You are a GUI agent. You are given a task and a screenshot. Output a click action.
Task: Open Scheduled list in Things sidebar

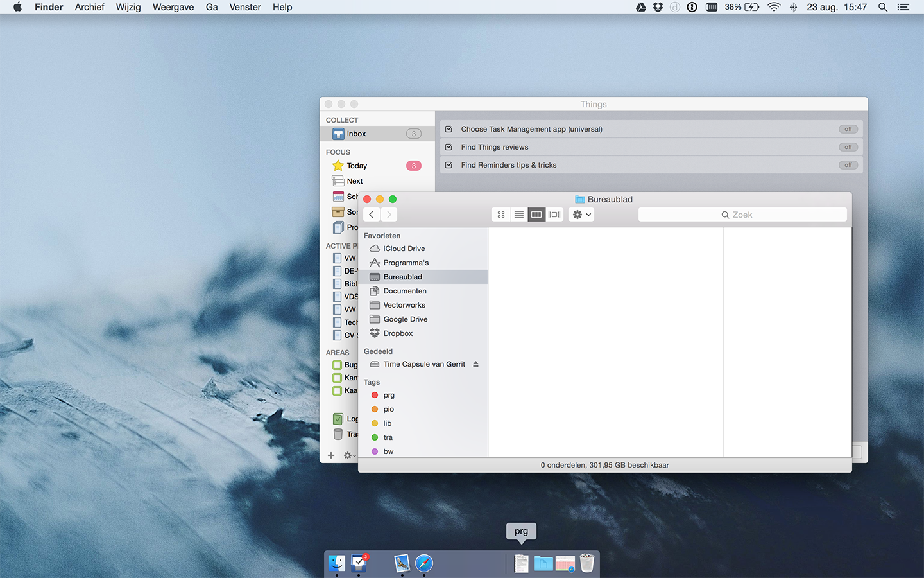(345, 197)
